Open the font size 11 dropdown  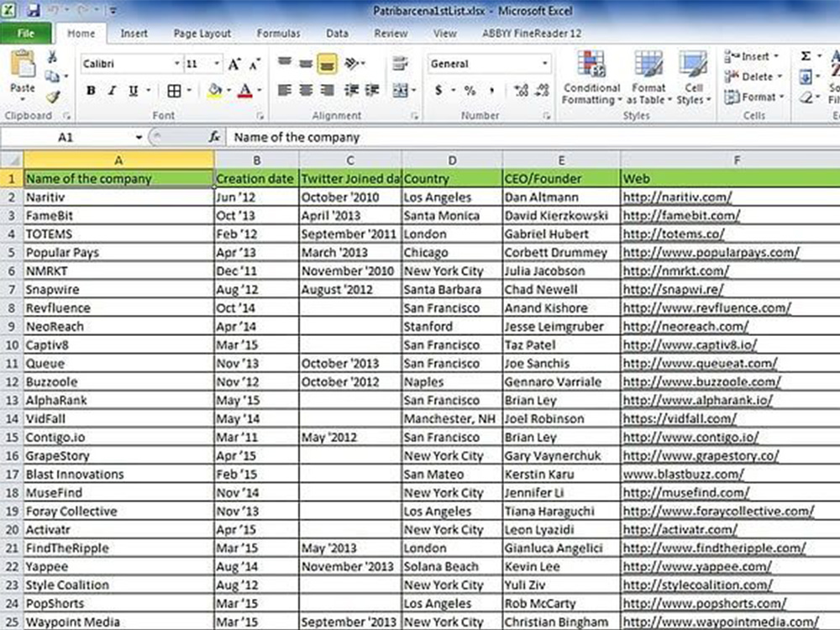click(x=217, y=64)
